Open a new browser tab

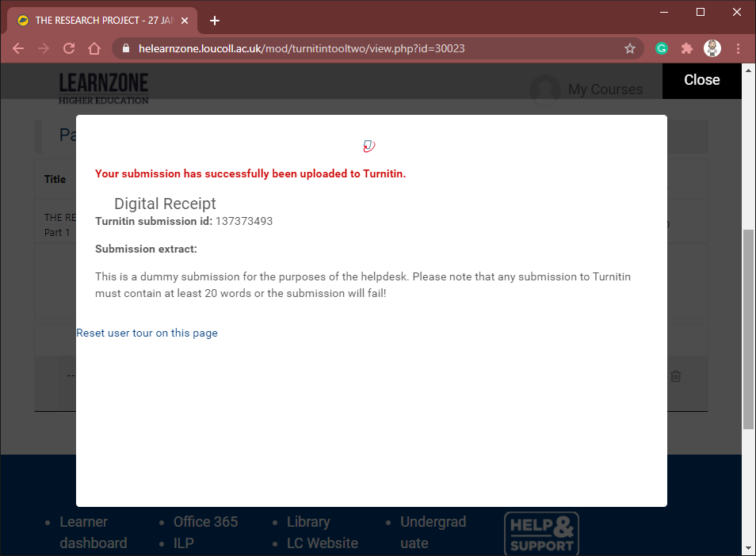(x=215, y=21)
